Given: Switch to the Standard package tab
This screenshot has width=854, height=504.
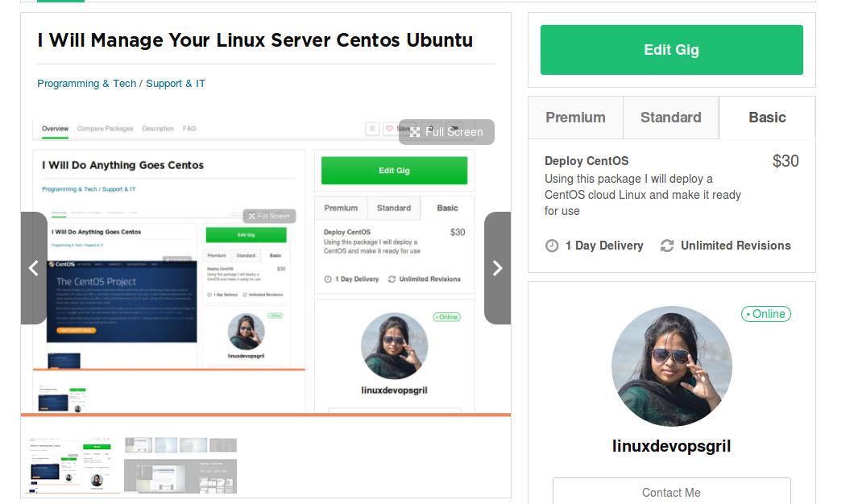Looking at the screenshot, I should click(x=670, y=118).
